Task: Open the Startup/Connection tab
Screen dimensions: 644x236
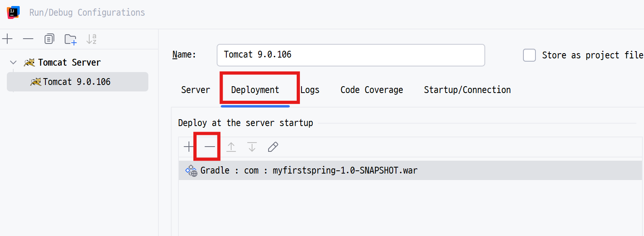Action: click(x=467, y=90)
